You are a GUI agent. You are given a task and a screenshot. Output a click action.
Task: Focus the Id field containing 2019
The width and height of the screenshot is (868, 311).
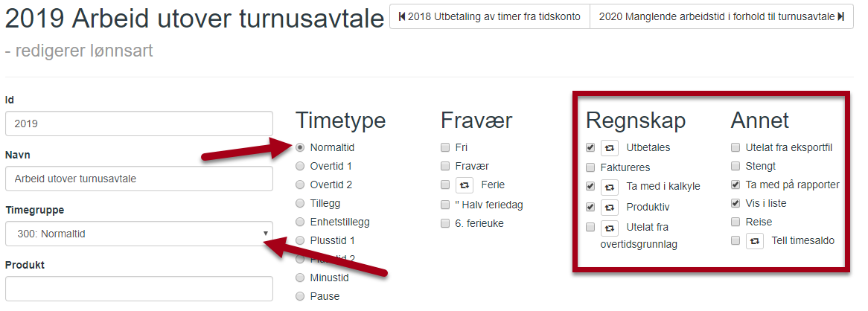139,124
